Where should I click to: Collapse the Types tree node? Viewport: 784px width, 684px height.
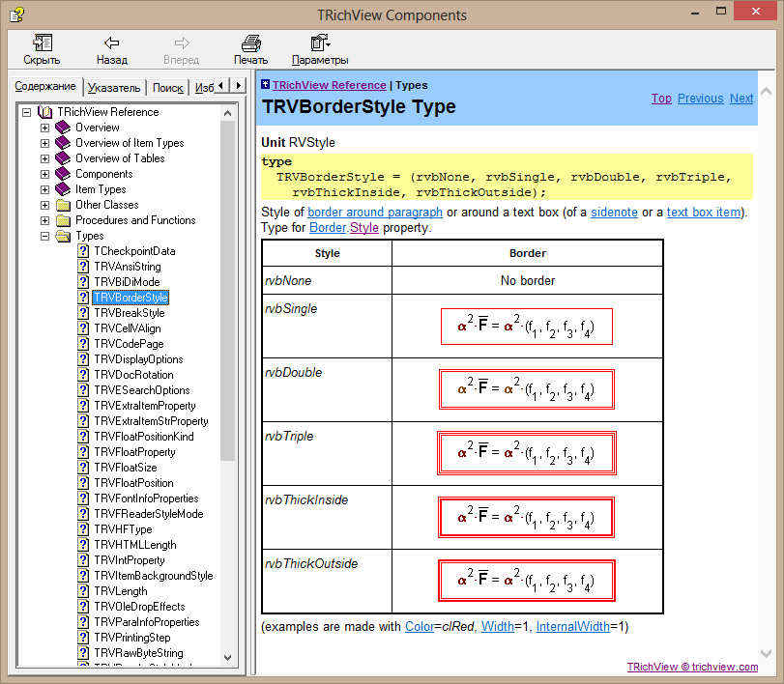click(x=44, y=236)
